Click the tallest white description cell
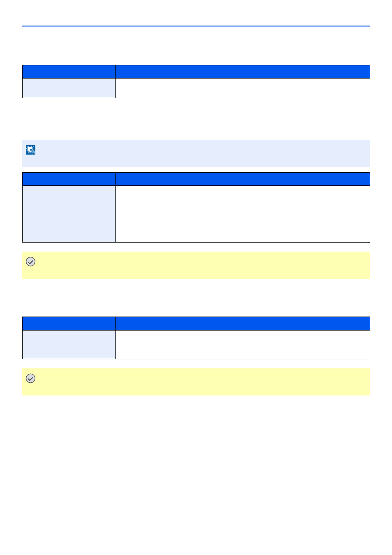The width and height of the screenshot is (392, 555). click(x=243, y=214)
